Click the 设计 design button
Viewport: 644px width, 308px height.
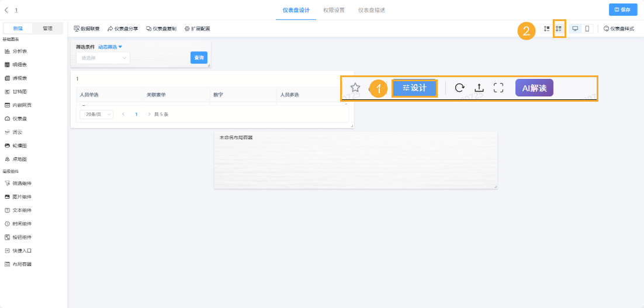(x=414, y=88)
